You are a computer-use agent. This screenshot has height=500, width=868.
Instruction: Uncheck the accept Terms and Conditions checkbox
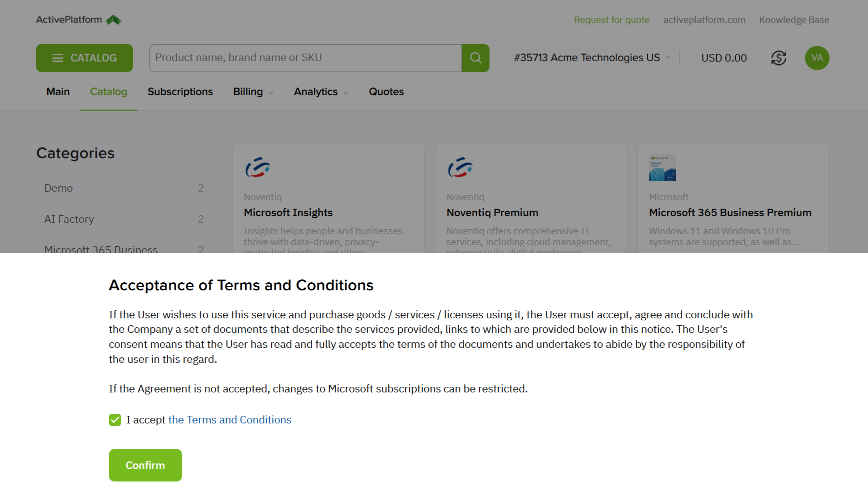click(x=115, y=420)
